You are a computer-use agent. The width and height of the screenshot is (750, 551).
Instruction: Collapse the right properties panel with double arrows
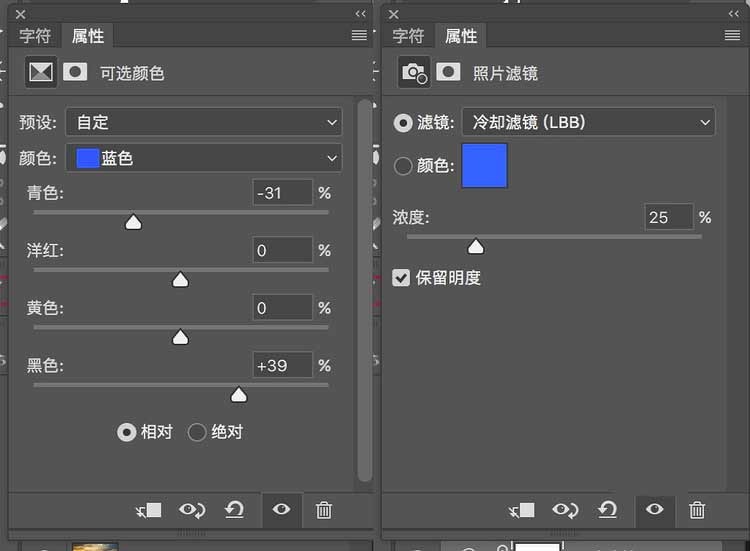pyautogui.click(x=734, y=14)
